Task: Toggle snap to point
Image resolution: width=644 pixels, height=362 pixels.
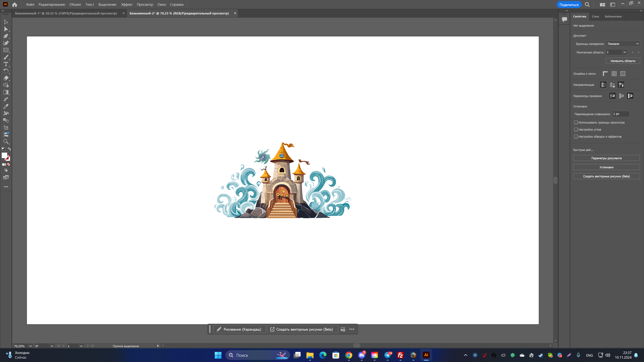Action: 612,96
